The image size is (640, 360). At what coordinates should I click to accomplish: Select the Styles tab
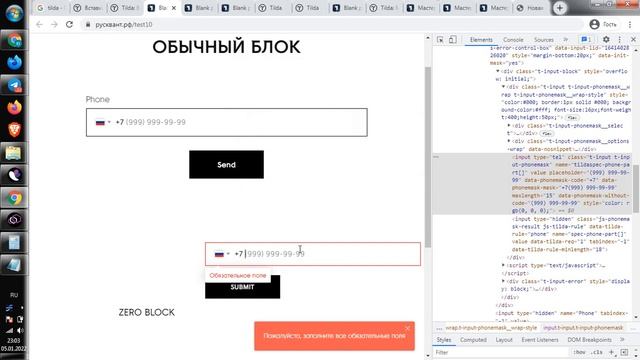(x=444, y=340)
